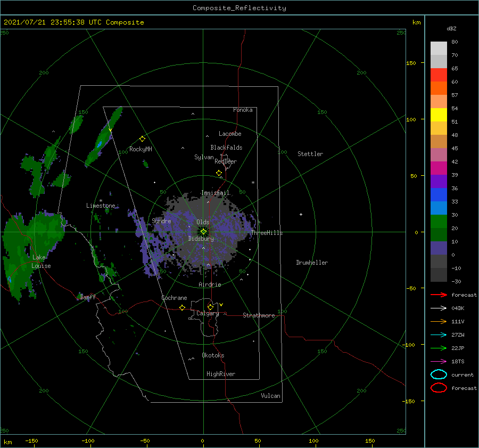Click the RedDeer city label

(x=226, y=161)
